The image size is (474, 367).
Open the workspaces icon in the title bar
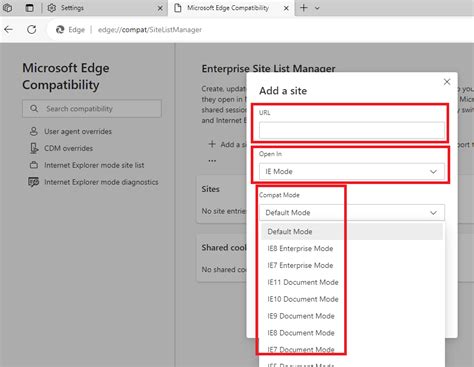[7, 8]
